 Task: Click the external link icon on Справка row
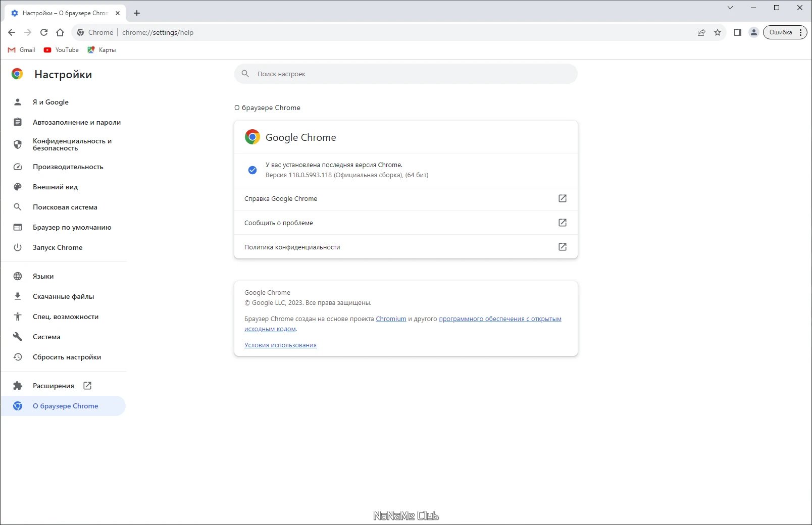(x=563, y=198)
